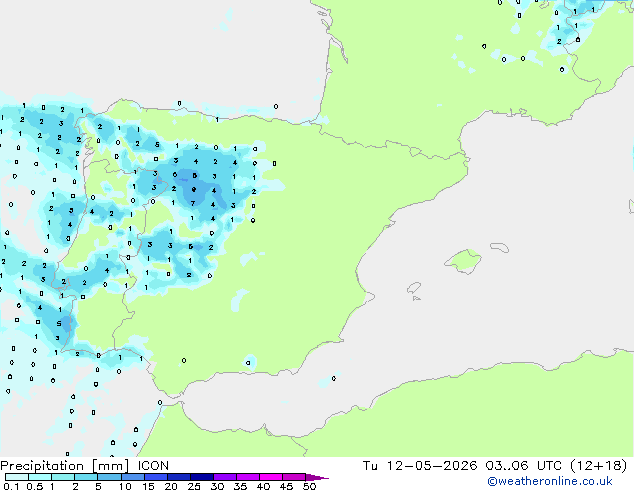Click the 30–35 mm purple swatch
This screenshot has width=634, height=490.
pyautogui.click(x=224, y=477)
